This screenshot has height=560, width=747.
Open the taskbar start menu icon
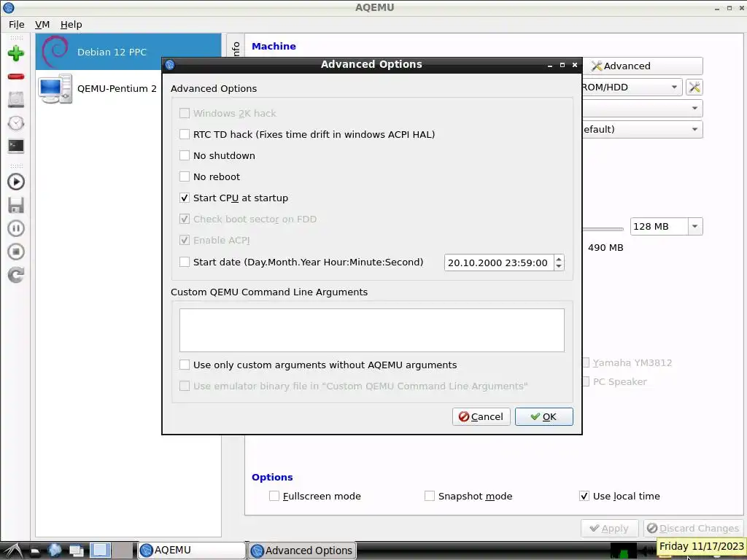click(x=13, y=551)
